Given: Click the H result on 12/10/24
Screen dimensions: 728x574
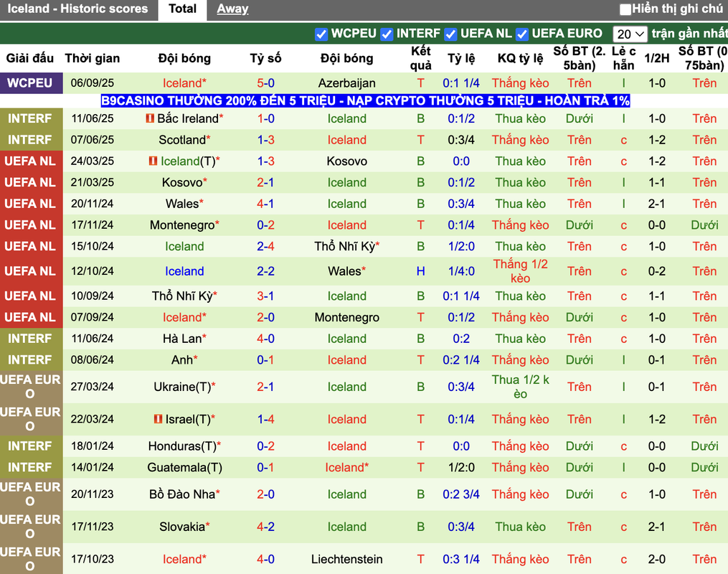Looking at the screenshot, I should click(x=420, y=271).
